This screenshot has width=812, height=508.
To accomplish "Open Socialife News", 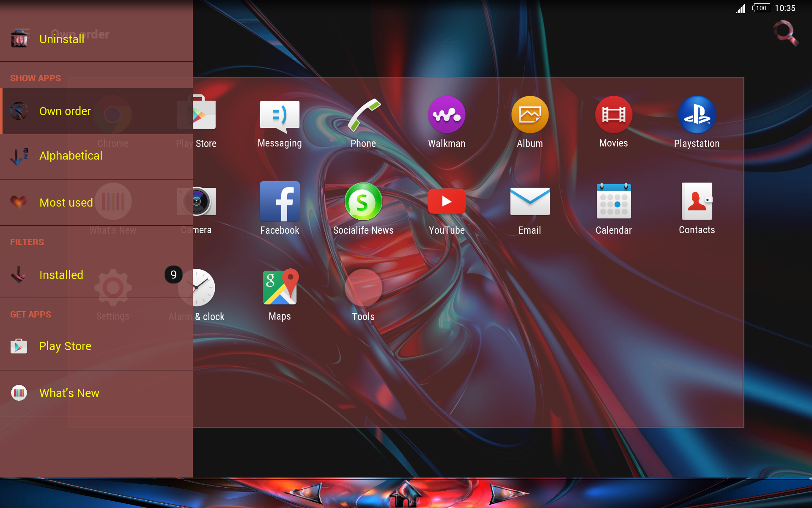I will click(363, 209).
